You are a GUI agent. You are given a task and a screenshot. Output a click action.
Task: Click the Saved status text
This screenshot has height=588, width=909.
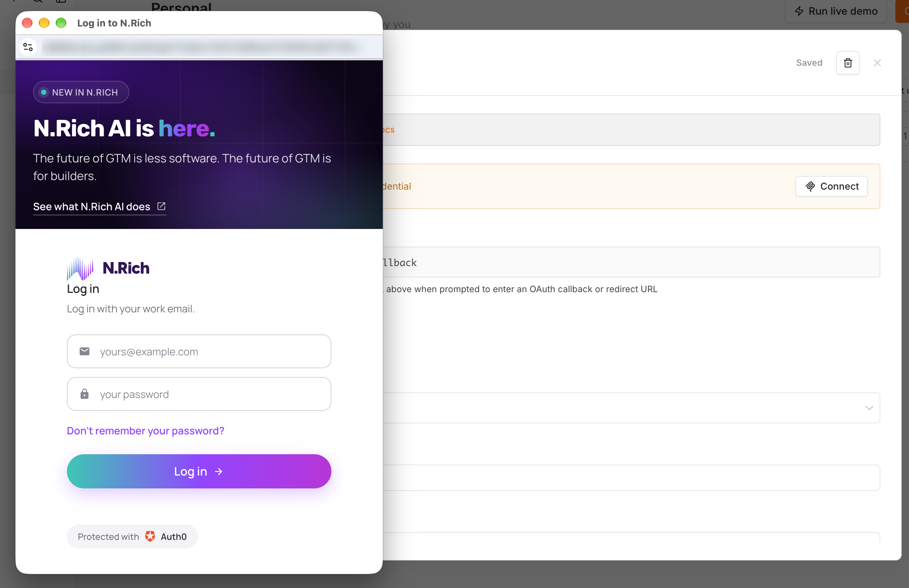pos(809,62)
